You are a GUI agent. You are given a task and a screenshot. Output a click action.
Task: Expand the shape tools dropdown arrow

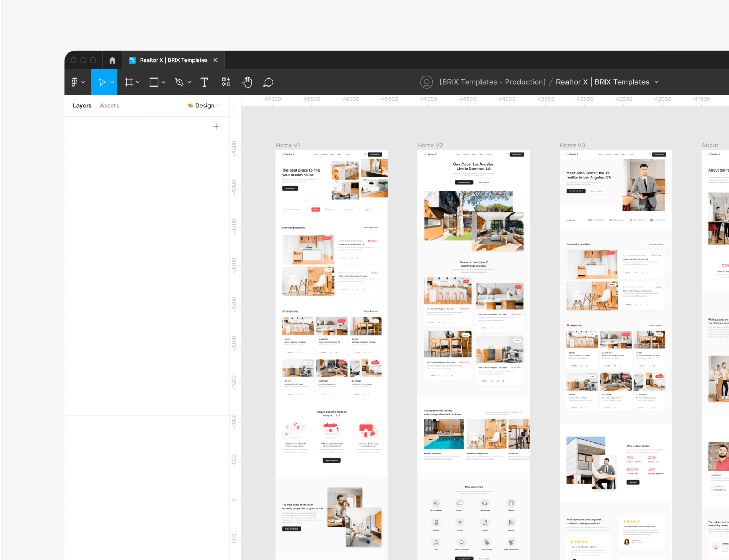pos(163,82)
